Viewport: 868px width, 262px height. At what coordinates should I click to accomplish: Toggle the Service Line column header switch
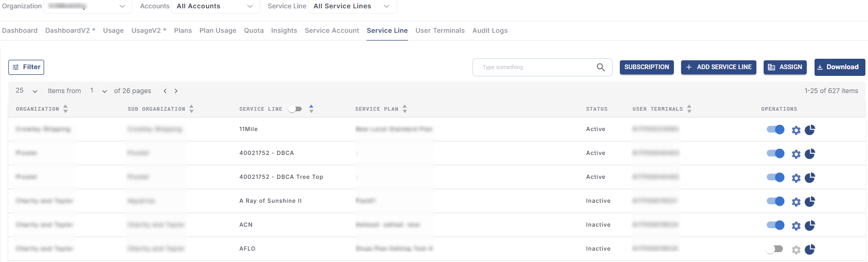point(295,109)
